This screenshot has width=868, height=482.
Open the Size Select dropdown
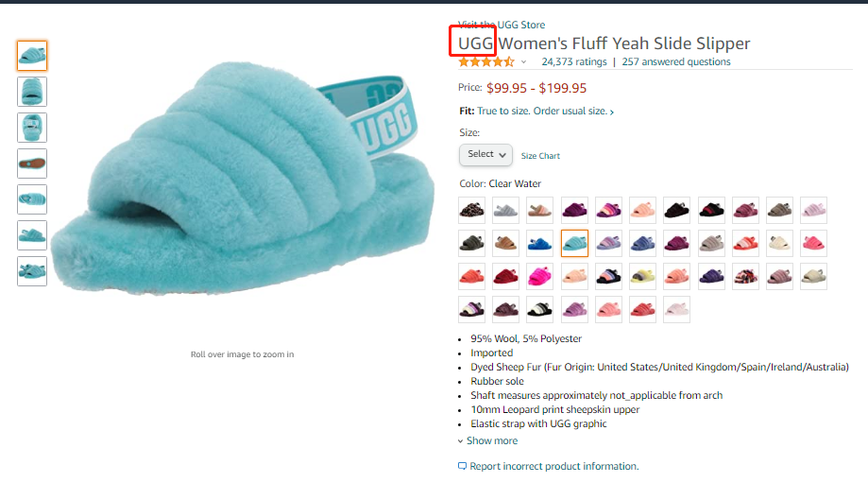tap(486, 154)
